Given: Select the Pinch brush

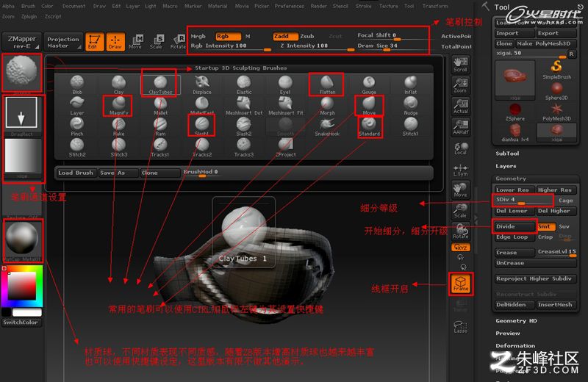Looking at the screenshot, I should 77,126.
